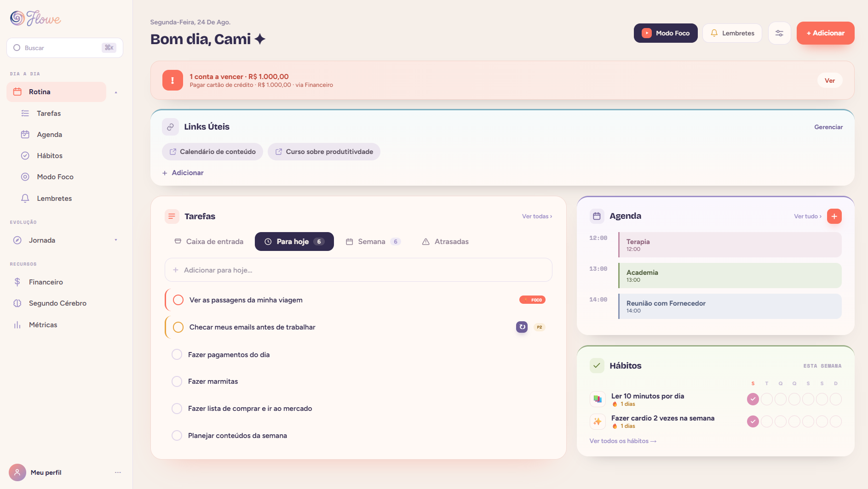Open 'Ver todas' tasks link
This screenshot has height=489, width=868.
click(537, 216)
